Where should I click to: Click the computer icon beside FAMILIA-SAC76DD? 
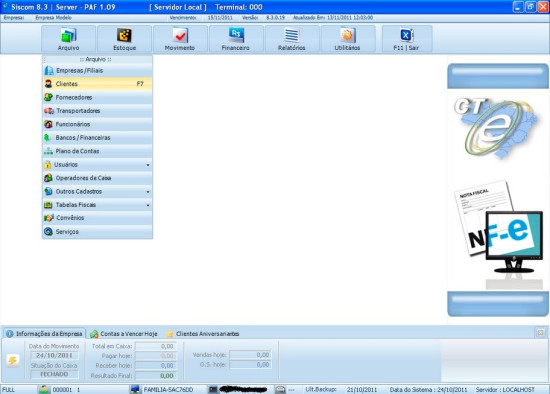(135, 389)
